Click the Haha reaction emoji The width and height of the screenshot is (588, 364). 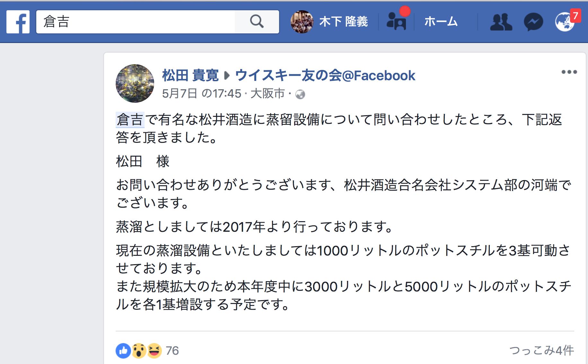click(x=154, y=351)
